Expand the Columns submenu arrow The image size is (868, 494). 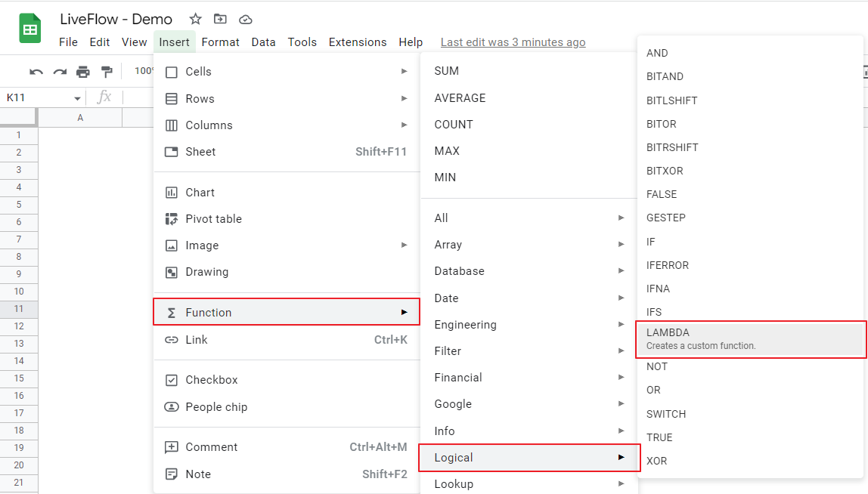tap(404, 125)
